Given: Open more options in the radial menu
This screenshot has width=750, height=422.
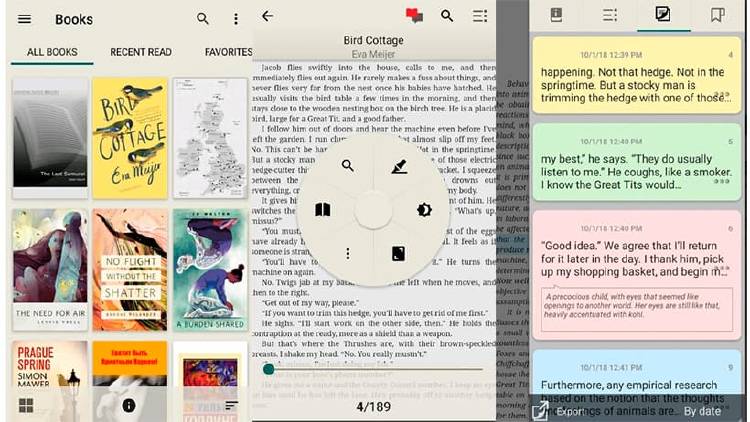Looking at the screenshot, I should (347, 253).
